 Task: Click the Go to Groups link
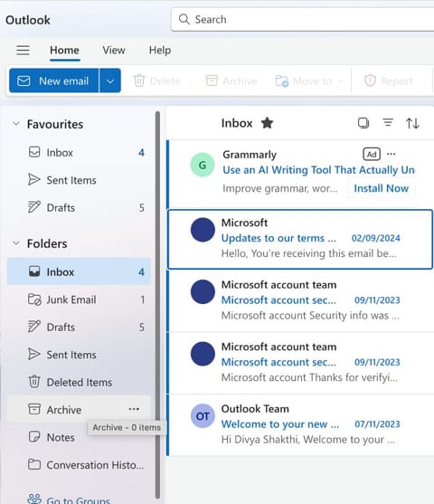coord(79,500)
